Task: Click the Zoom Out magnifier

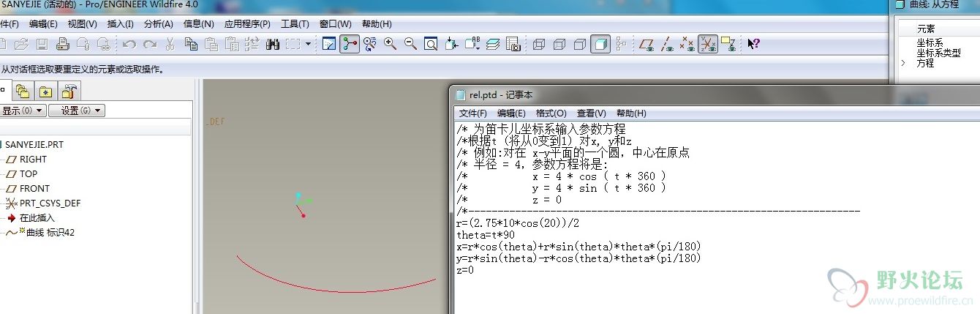Action: point(411,44)
